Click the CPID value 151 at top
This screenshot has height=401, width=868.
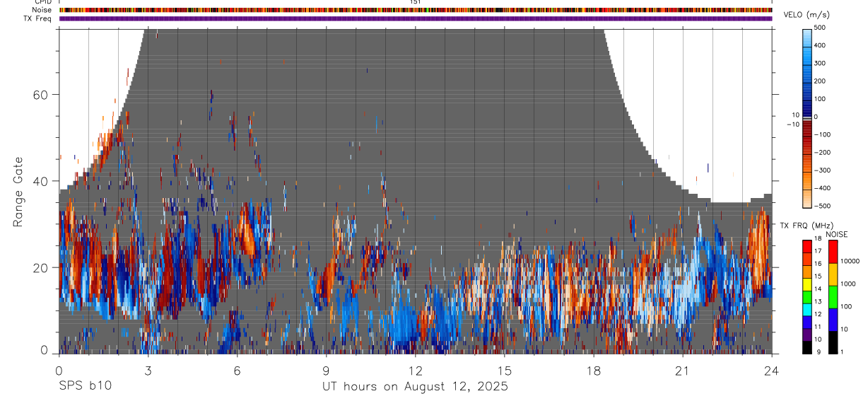click(416, 2)
